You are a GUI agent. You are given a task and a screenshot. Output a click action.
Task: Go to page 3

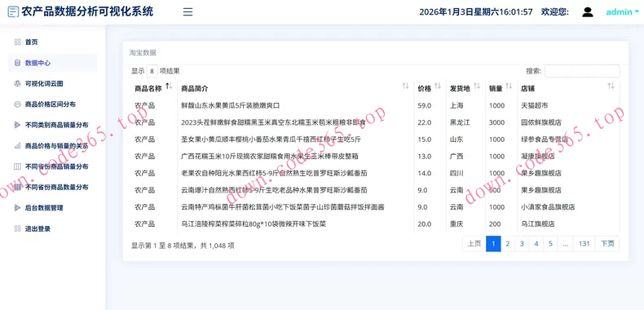[x=522, y=244]
